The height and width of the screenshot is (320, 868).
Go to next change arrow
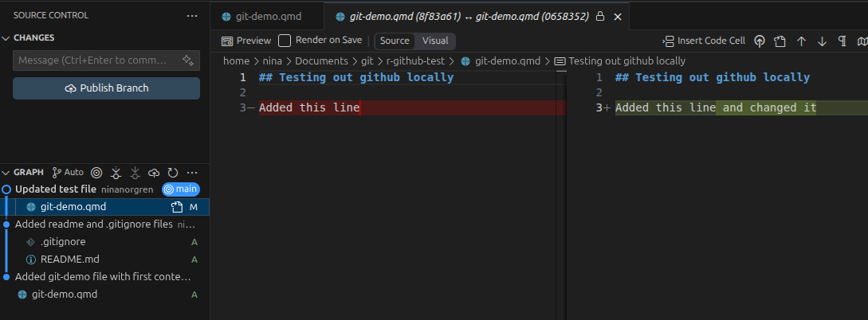[822, 41]
